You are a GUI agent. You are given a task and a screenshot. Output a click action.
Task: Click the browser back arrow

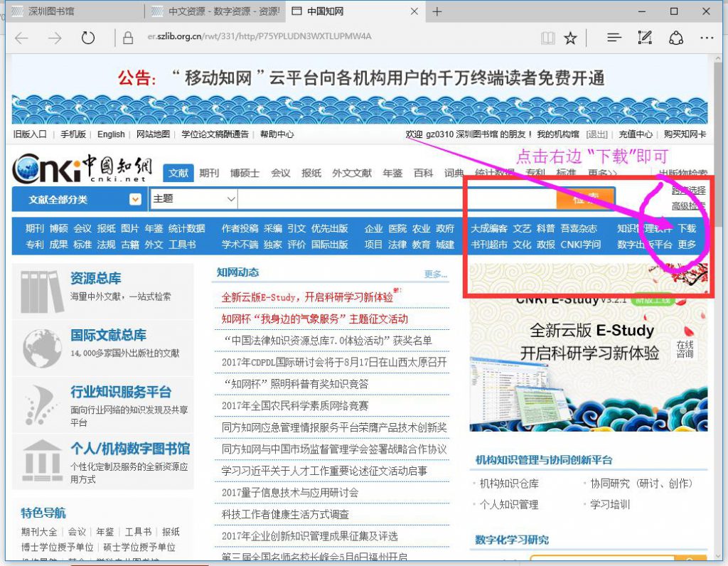point(21,38)
